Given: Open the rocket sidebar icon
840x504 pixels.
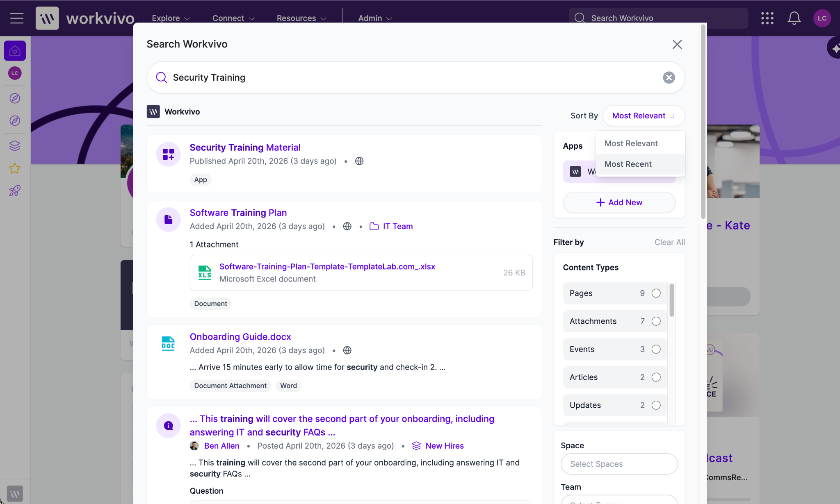Looking at the screenshot, I should click(15, 191).
